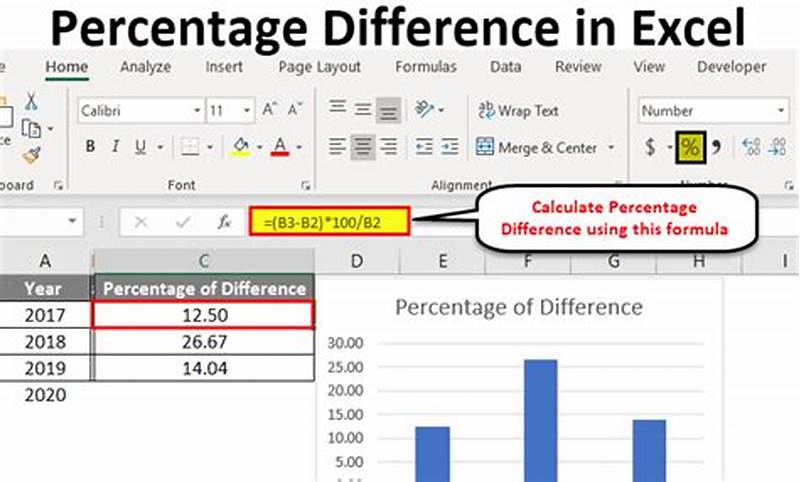
Task: Switch to the Home tab
Action: tap(67, 66)
